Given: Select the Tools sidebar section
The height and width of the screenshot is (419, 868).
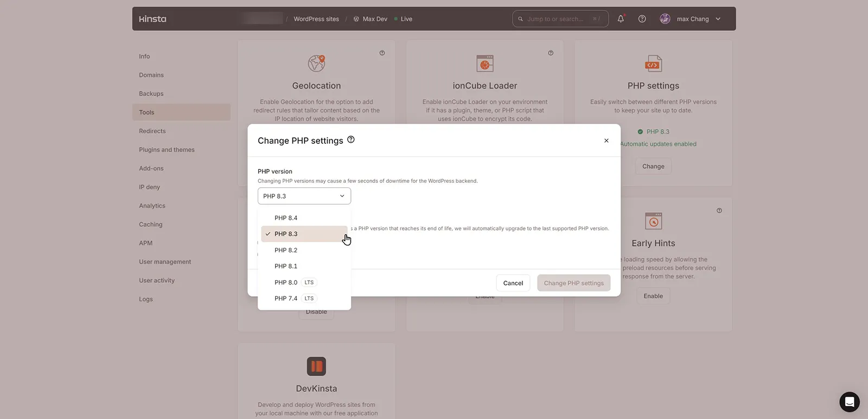Looking at the screenshot, I should tap(181, 112).
